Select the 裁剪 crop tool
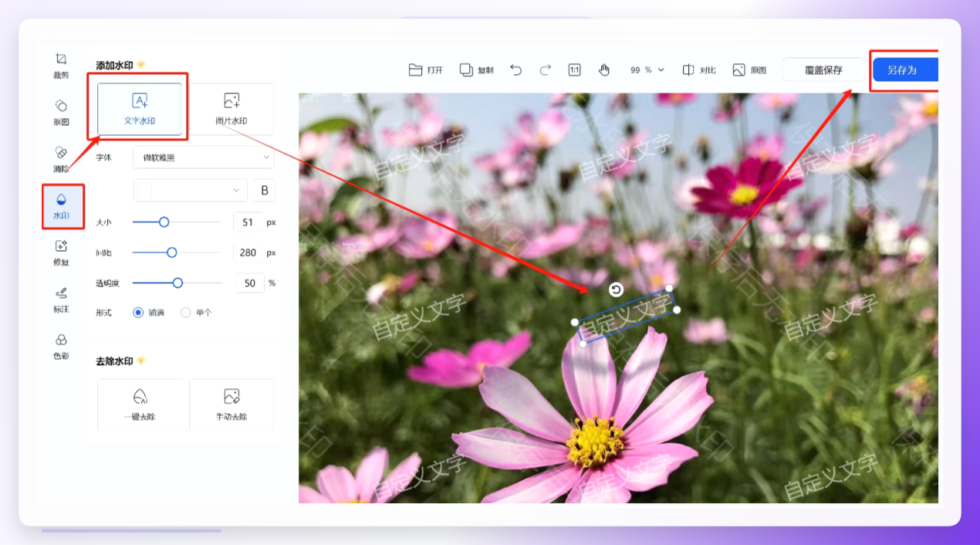 point(61,66)
